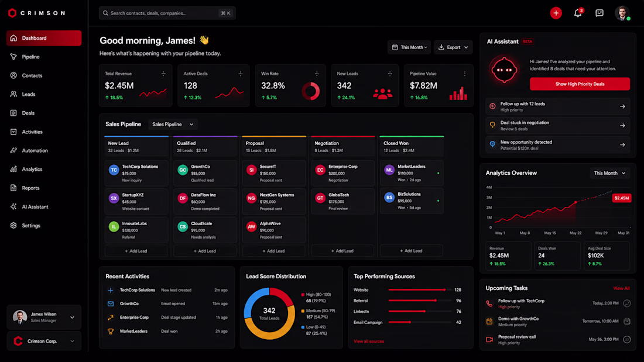Click Add Lead under Proposal column
Image resolution: width=644 pixels, height=362 pixels.
[273, 251]
